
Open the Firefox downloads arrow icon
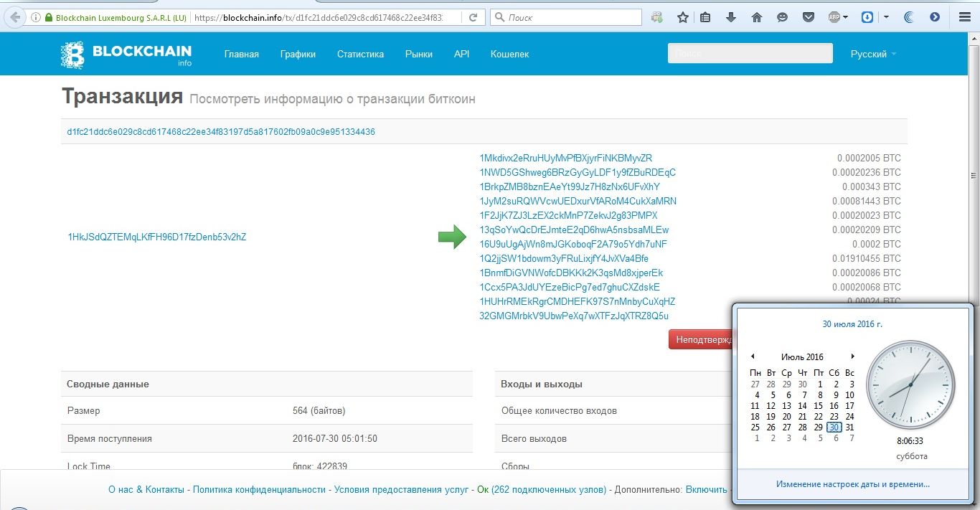point(731,17)
